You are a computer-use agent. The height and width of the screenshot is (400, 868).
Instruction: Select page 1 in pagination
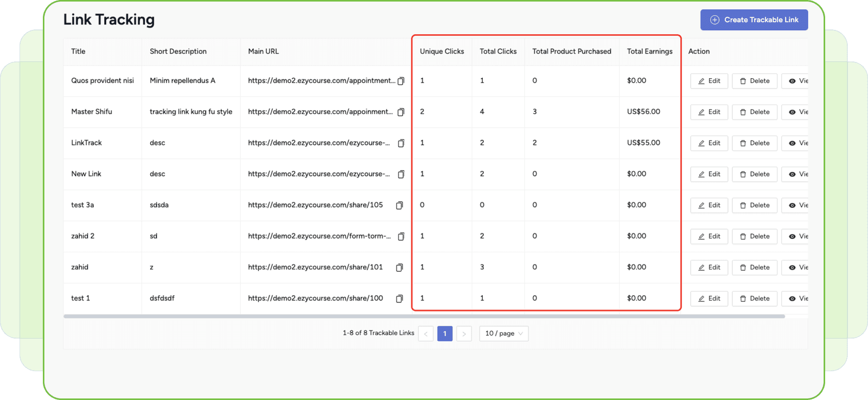(445, 333)
